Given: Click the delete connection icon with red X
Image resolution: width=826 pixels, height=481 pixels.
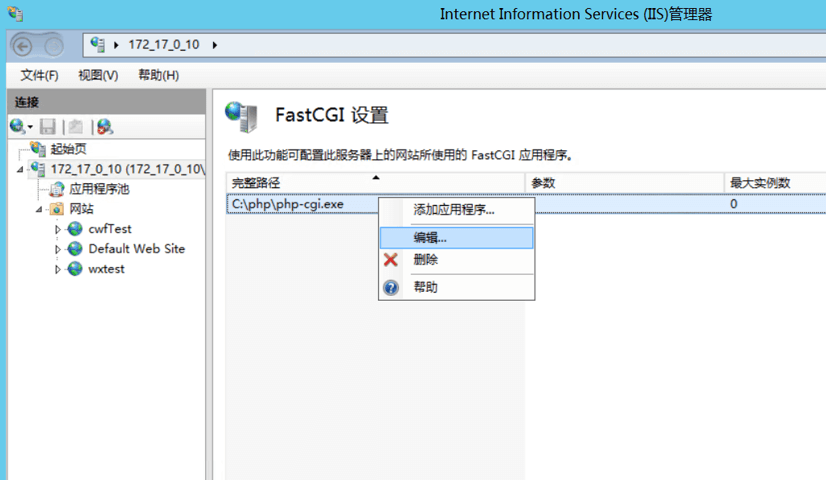Looking at the screenshot, I should [x=104, y=126].
